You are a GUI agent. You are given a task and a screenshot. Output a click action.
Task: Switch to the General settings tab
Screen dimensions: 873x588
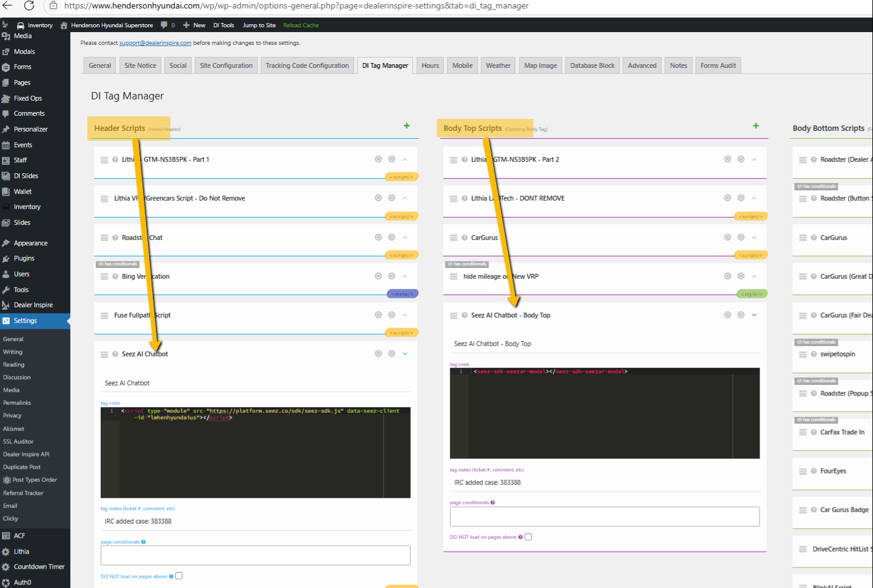pos(100,65)
